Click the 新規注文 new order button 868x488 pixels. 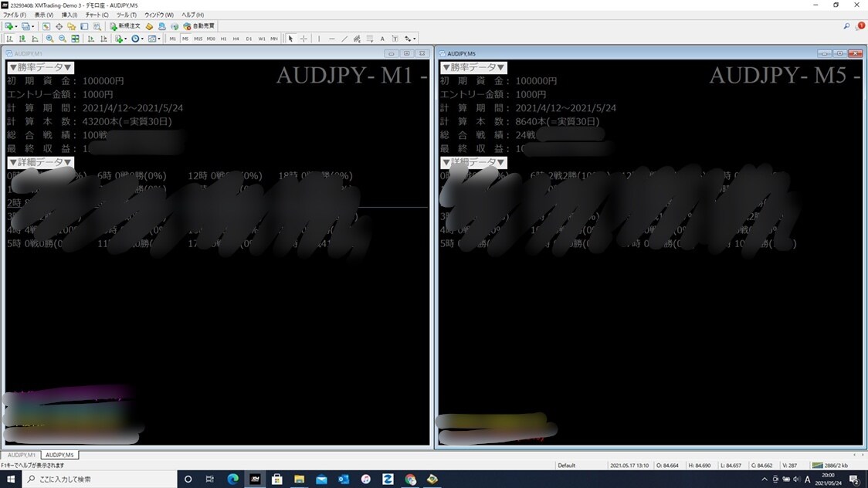point(125,26)
